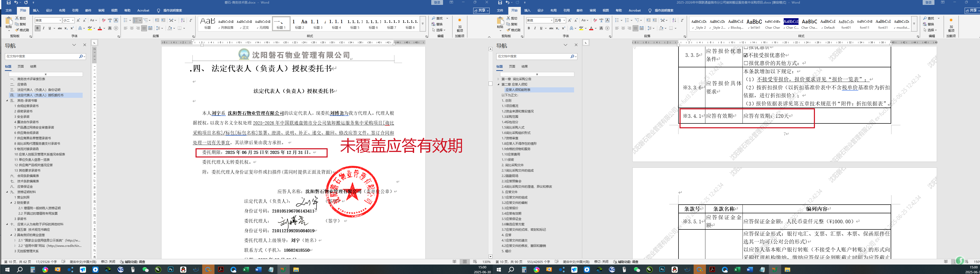Image resolution: width=980 pixels, height=274 pixels.
Task: Open font name dropdown in right Word window
Action: click(552, 20)
